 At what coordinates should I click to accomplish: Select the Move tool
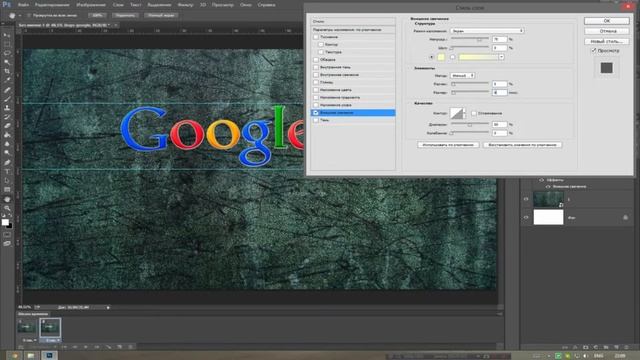[7, 35]
